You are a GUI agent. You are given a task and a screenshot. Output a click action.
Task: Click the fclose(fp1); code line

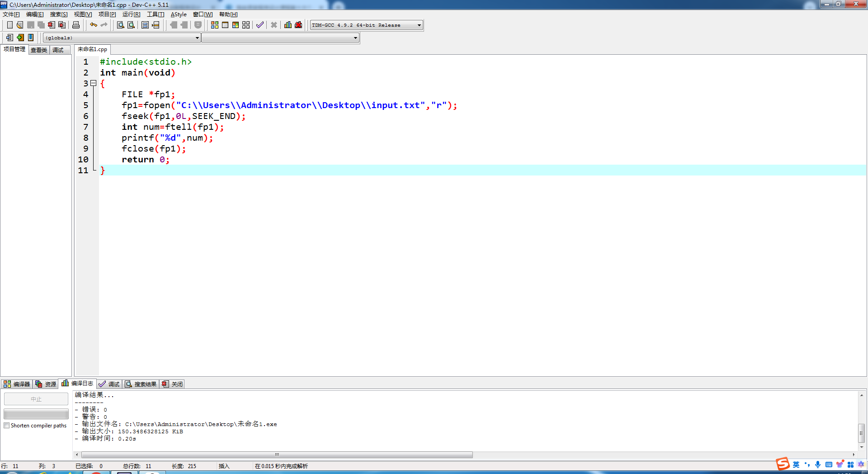(154, 148)
